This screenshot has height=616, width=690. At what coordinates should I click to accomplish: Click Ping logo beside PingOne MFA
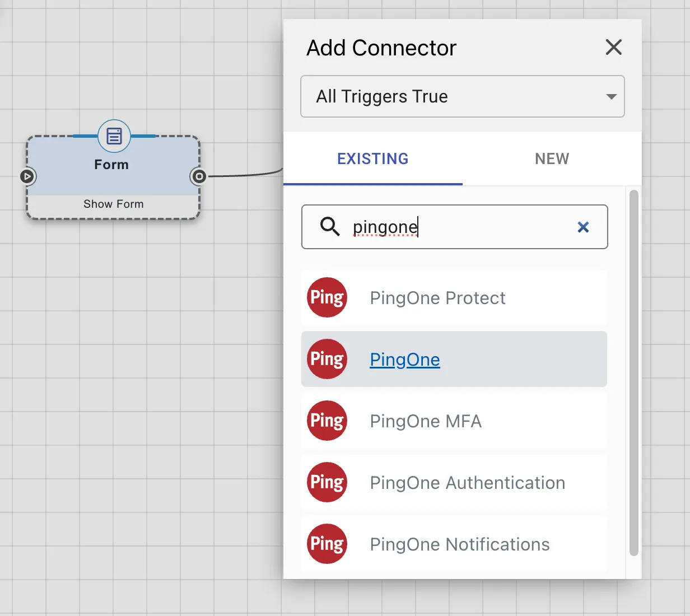(327, 421)
